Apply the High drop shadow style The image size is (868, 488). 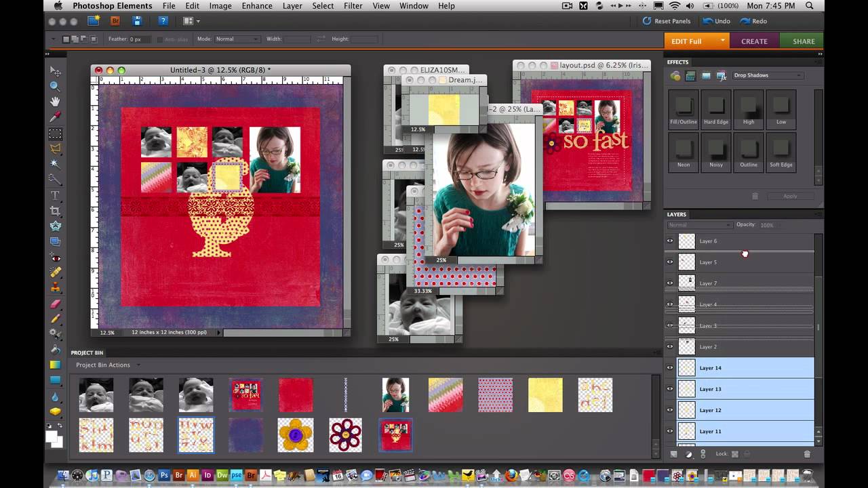point(749,110)
